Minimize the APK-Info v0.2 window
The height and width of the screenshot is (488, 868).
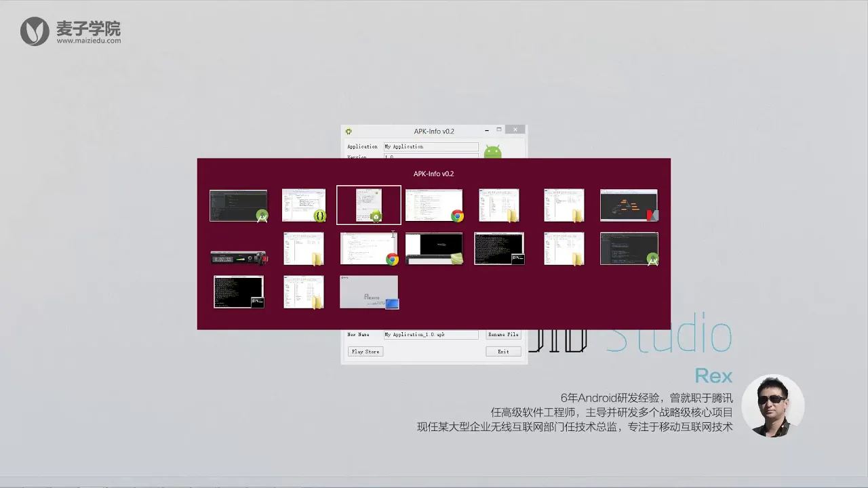(487, 130)
